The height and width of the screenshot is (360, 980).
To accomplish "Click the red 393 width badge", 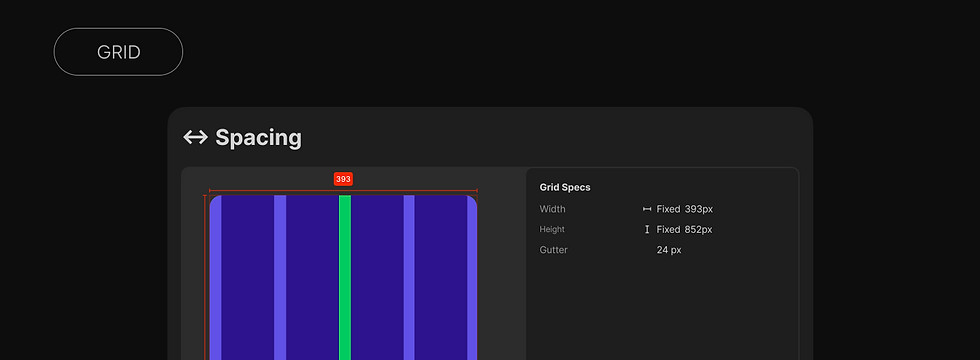I will (x=343, y=179).
